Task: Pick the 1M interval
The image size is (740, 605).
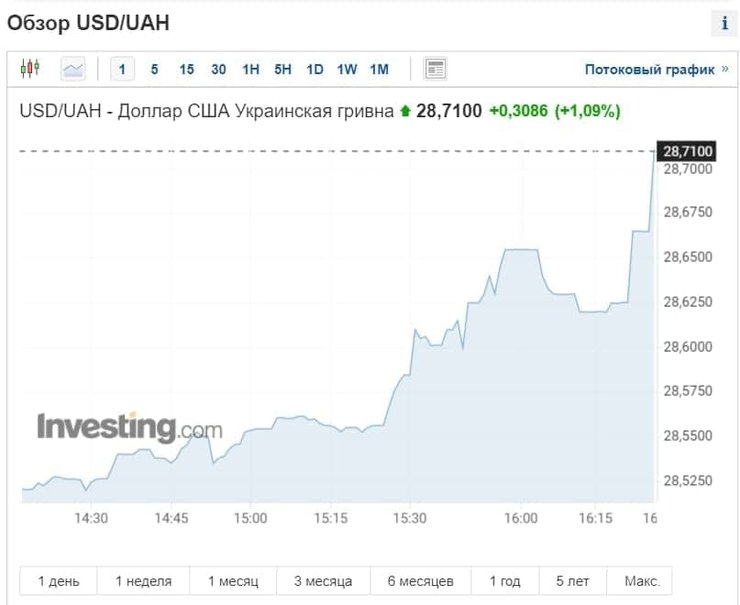Action: point(379,69)
